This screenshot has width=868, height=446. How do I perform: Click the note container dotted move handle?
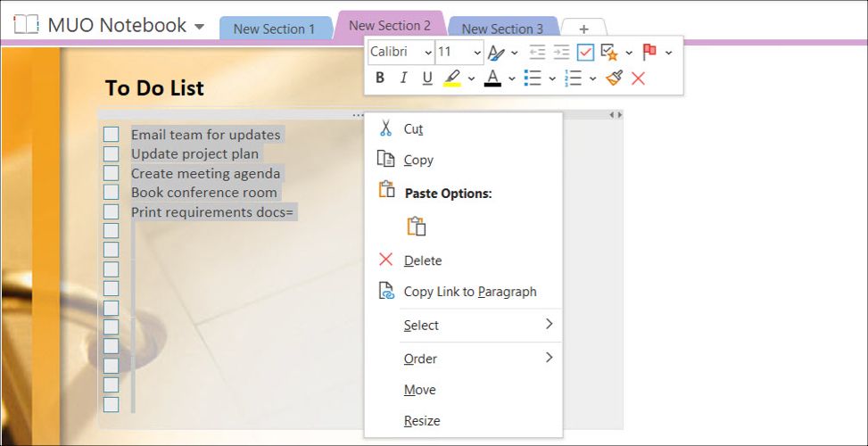(x=358, y=115)
